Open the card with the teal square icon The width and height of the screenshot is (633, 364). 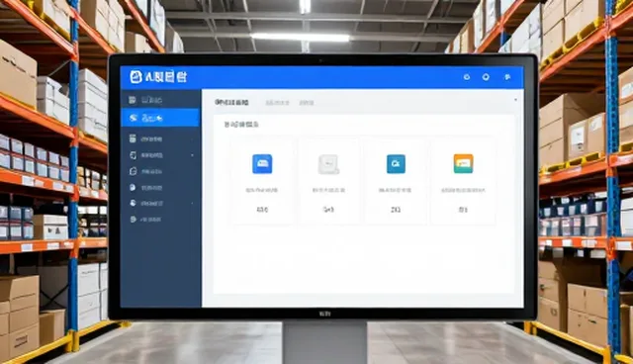396,182
